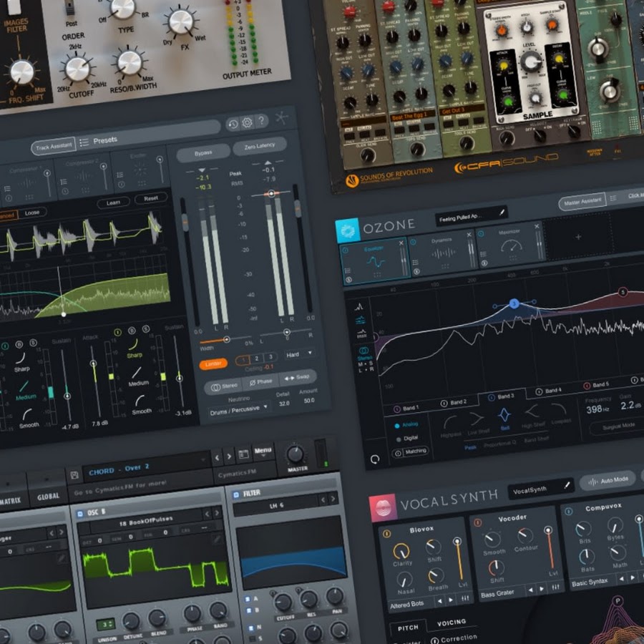Select the Digital EQ mode radio button
644x644 pixels.
pyautogui.click(x=398, y=439)
